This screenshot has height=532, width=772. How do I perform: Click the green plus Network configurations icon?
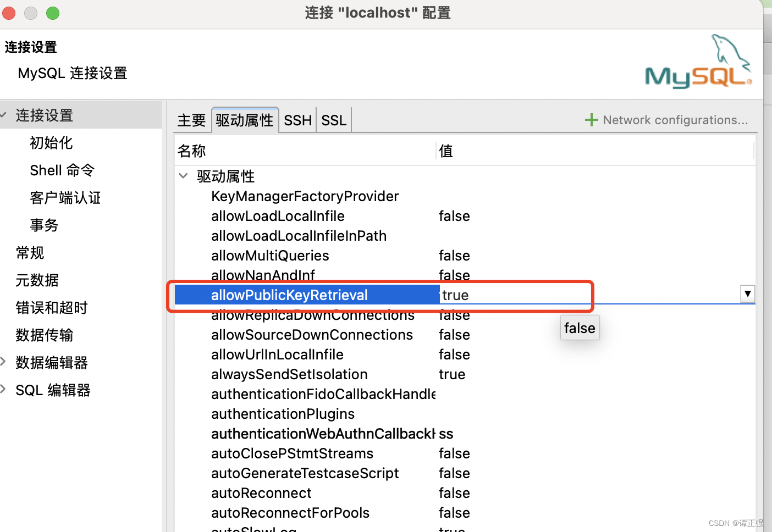click(591, 120)
